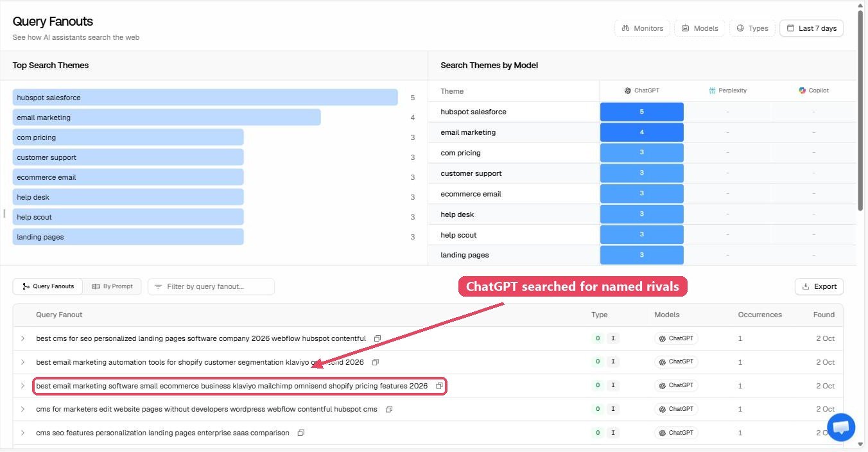Click I type badge in cms for marketers row
Viewport: 868px width, 452px height.
coord(613,409)
